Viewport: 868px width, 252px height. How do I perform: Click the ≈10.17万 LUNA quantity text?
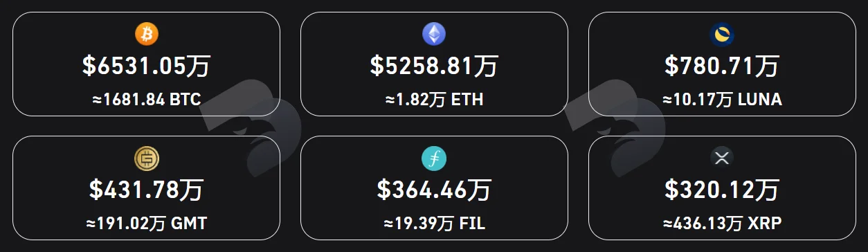(x=722, y=100)
